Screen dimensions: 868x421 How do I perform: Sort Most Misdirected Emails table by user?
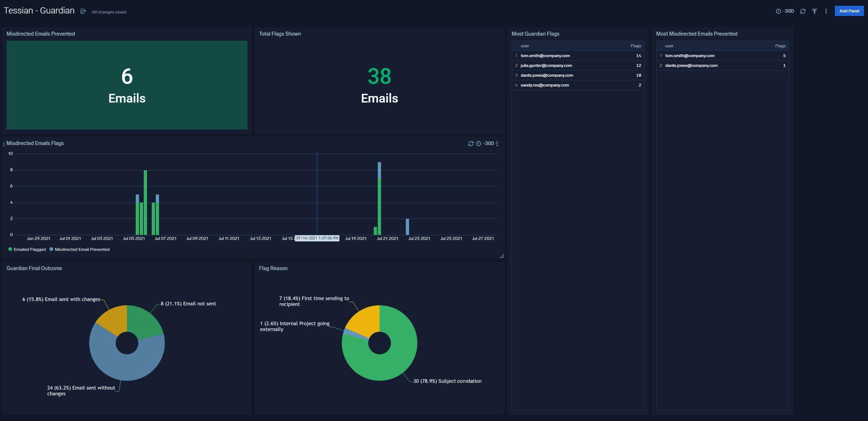(669, 46)
